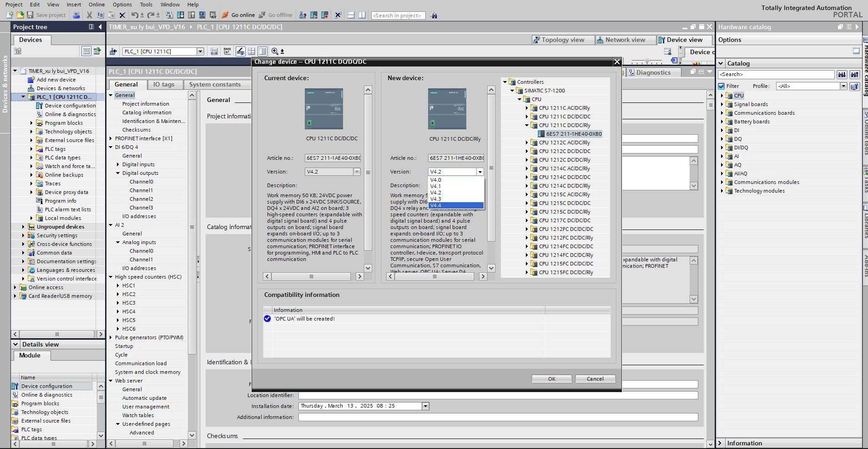Screen dimensions: 868x449
Task: Click the Start CPU icon
Action: 314,15
